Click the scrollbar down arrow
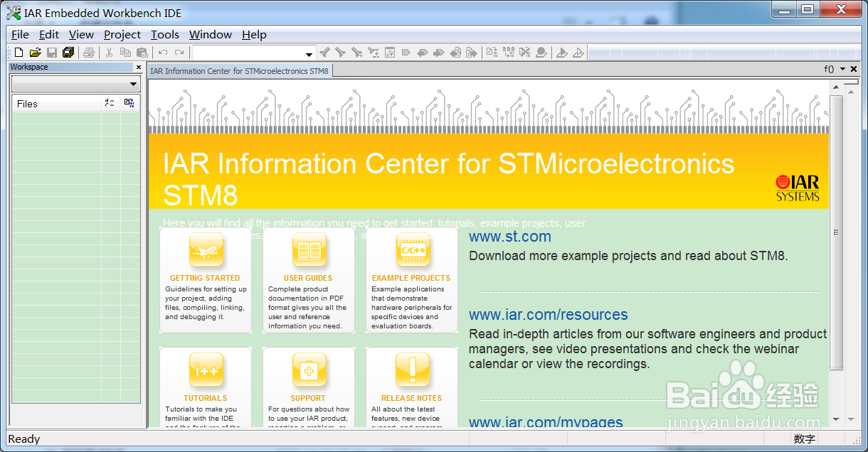This screenshot has height=452, width=868. [x=836, y=419]
